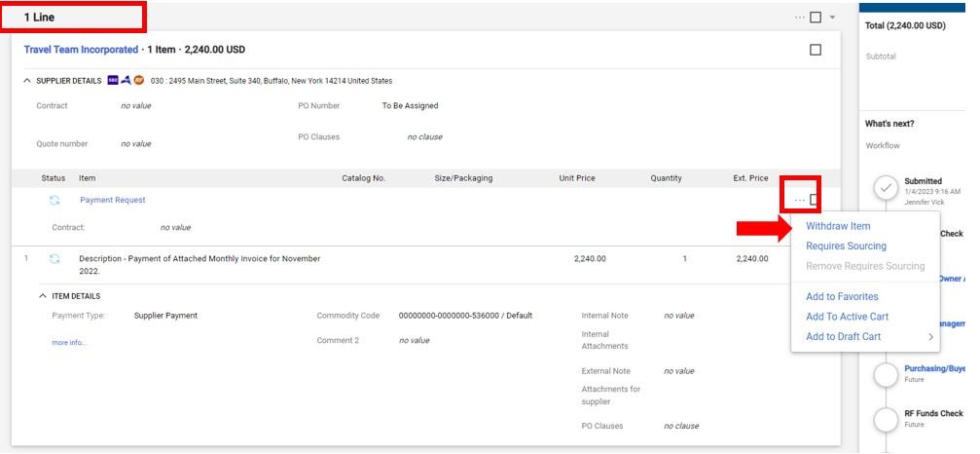Open the Travel Team Incorporated supplier link

point(81,50)
